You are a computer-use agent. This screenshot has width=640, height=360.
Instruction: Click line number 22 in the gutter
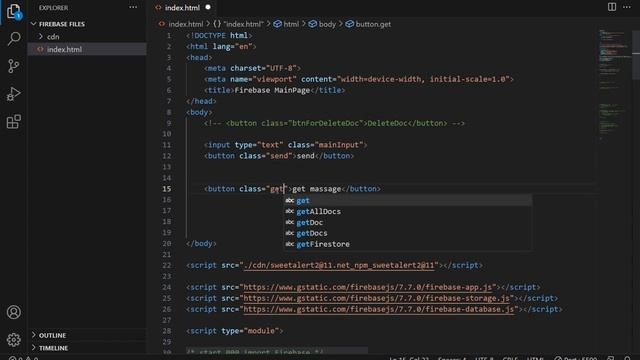pos(167,265)
